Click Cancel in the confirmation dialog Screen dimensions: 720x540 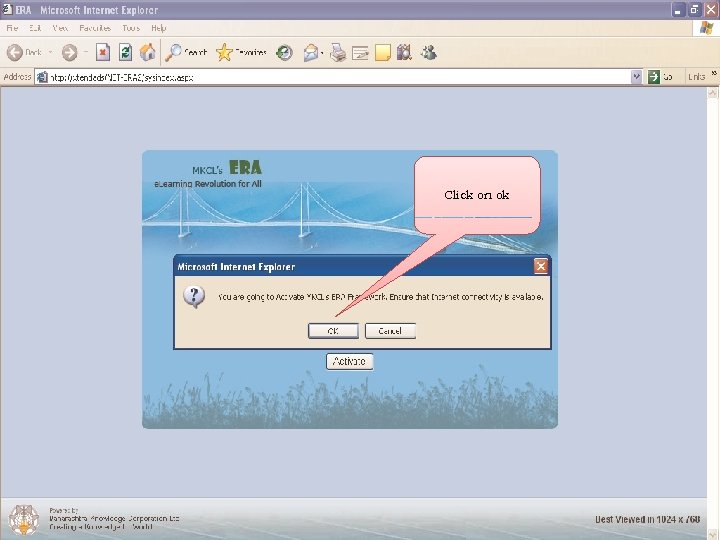pyautogui.click(x=390, y=331)
